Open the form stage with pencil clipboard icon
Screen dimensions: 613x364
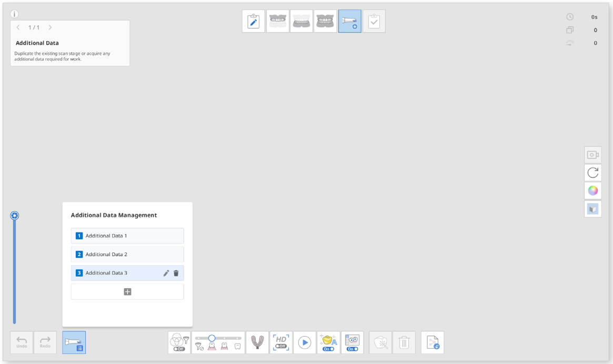(253, 21)
